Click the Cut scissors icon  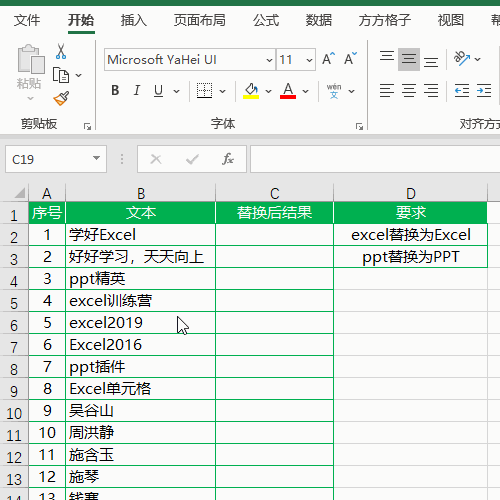click(x=61, y=51)
